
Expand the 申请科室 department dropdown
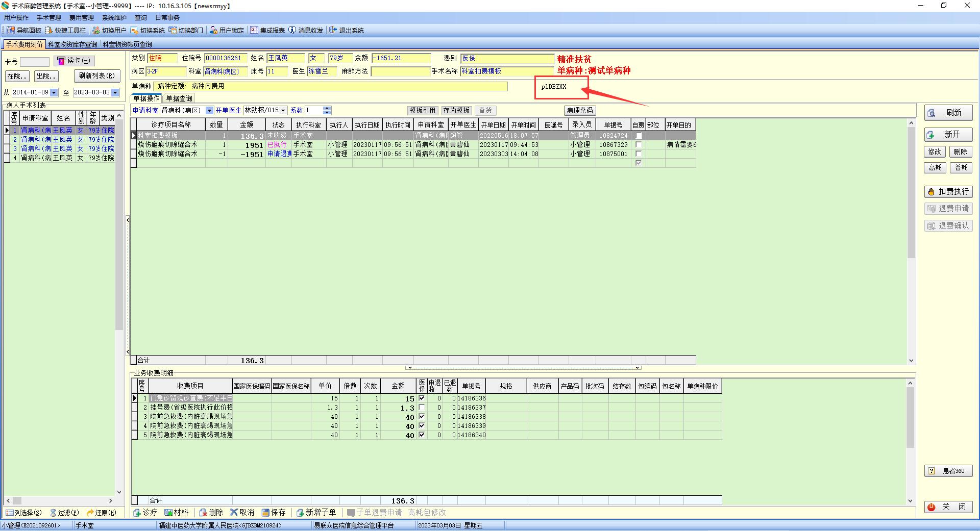[209, 111]
